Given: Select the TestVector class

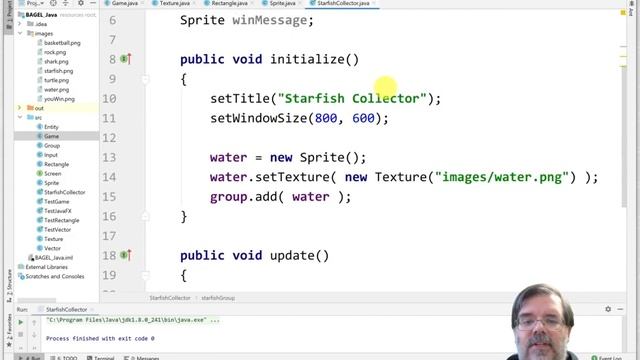Looking at the screenshot, I should (x=57, y=230).
